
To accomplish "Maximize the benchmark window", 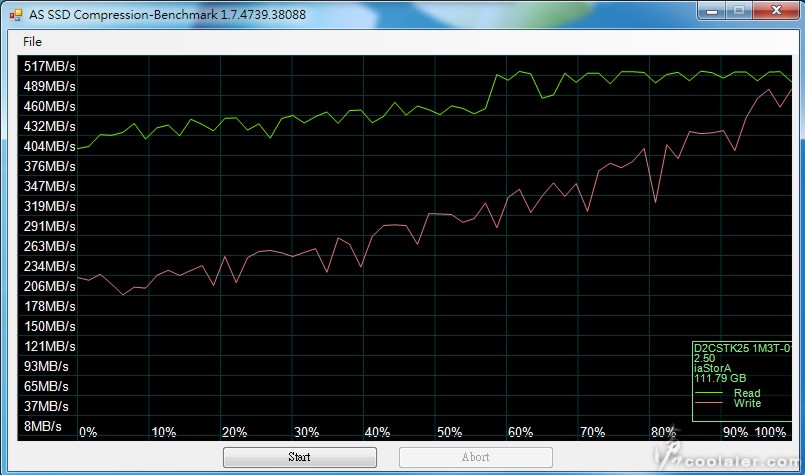I will [738, 11].
